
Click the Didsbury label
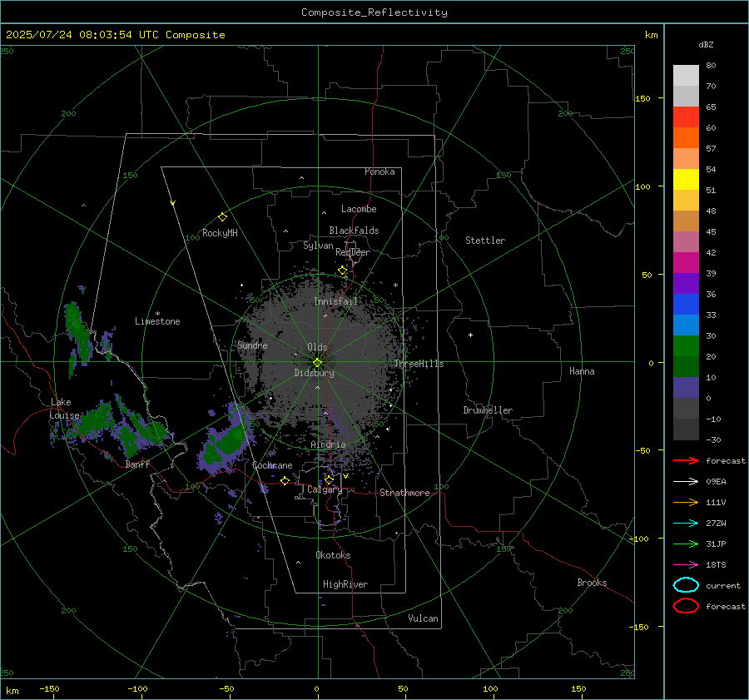pyautogui.click(x=314, y=373)
